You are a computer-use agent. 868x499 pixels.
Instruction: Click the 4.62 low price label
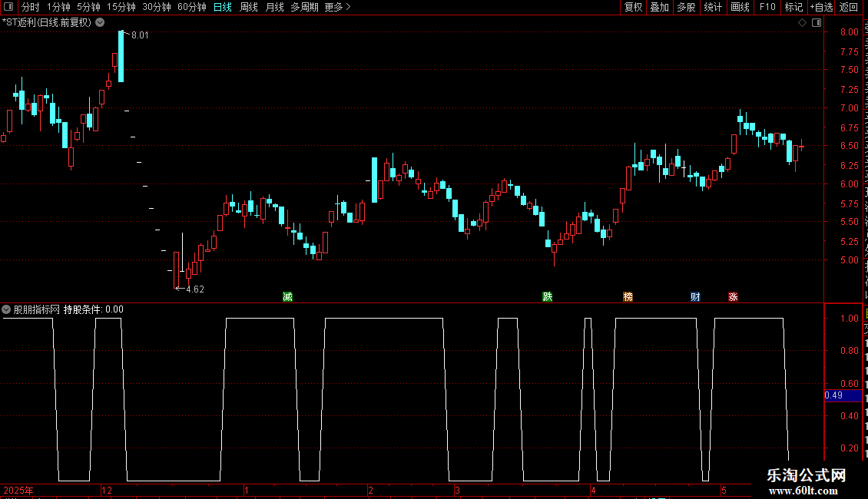click(x=195, y=289)
